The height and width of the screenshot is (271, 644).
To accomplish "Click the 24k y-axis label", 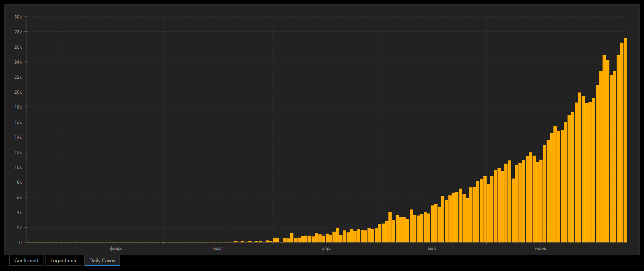I will (x=18, y=62).
